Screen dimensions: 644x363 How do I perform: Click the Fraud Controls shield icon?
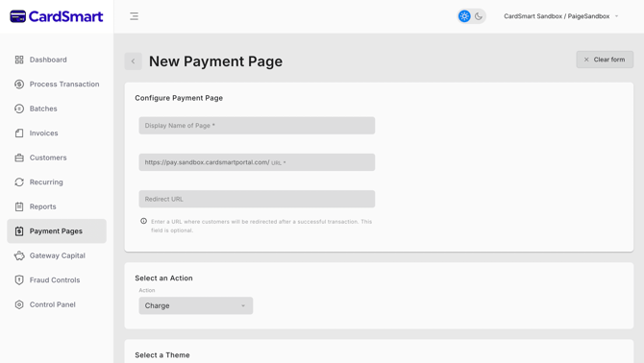pyautogui.click(x=19, y=280)
